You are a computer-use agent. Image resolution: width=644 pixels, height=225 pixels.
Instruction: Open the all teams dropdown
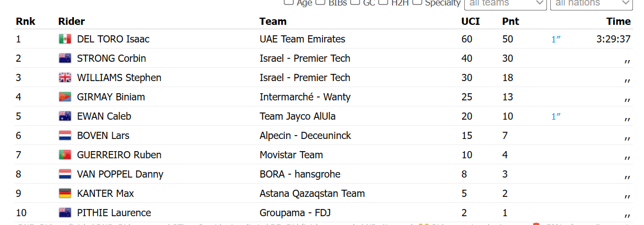(x=505, y=4)
